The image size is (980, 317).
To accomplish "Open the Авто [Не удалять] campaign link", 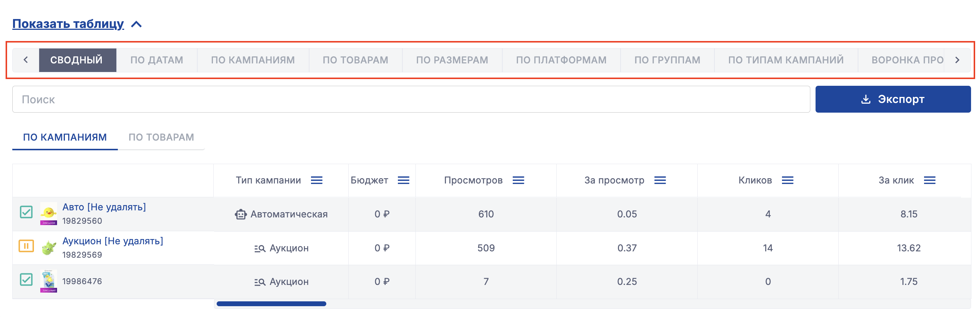I will coord(104,207).
